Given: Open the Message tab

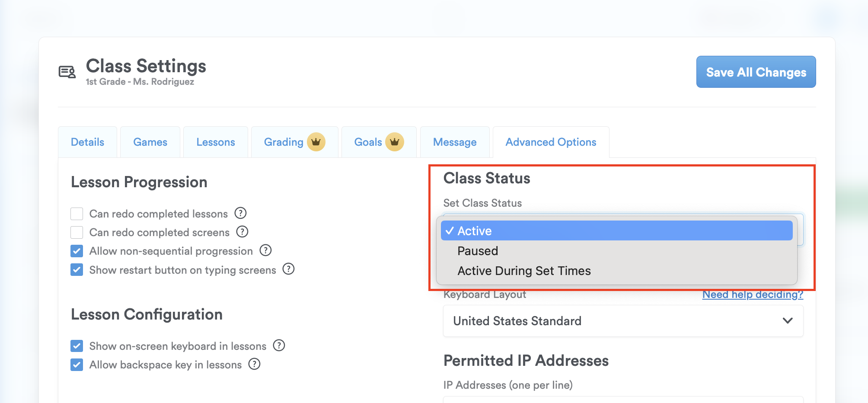Looking at the screenshot, I should pyautogui.click(x=454, y=142).
